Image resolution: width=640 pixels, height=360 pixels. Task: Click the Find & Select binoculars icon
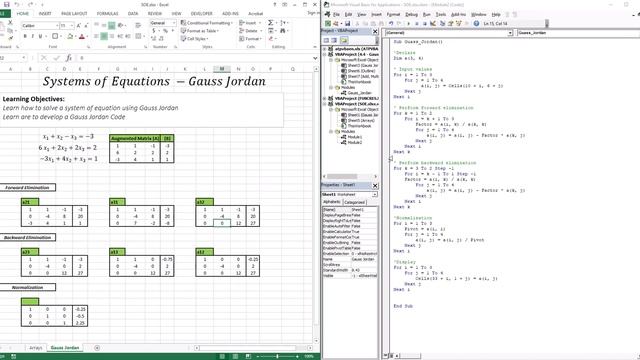(x=282, y=31)
